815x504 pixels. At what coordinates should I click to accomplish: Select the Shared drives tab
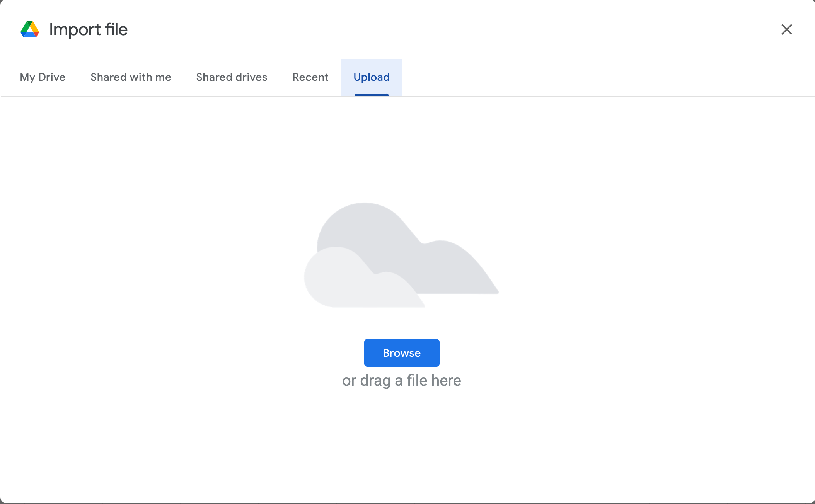click(x=232, y=77)
